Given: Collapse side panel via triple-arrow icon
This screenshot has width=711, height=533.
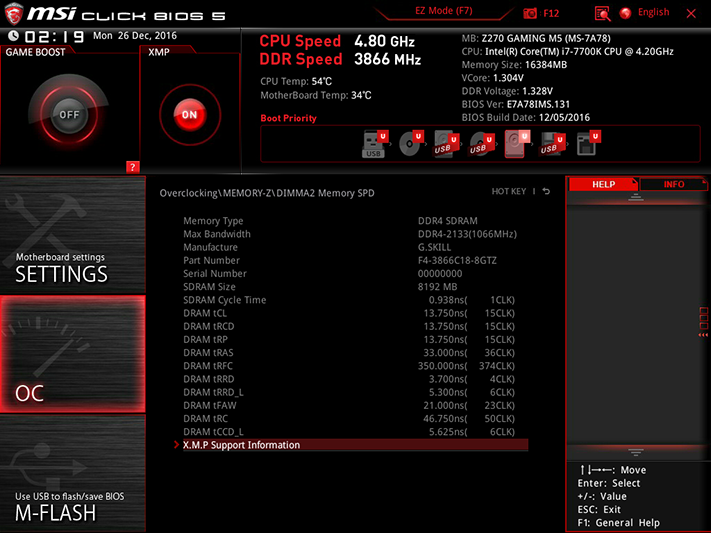Looking at the screenshot, I should click(703, 335).
